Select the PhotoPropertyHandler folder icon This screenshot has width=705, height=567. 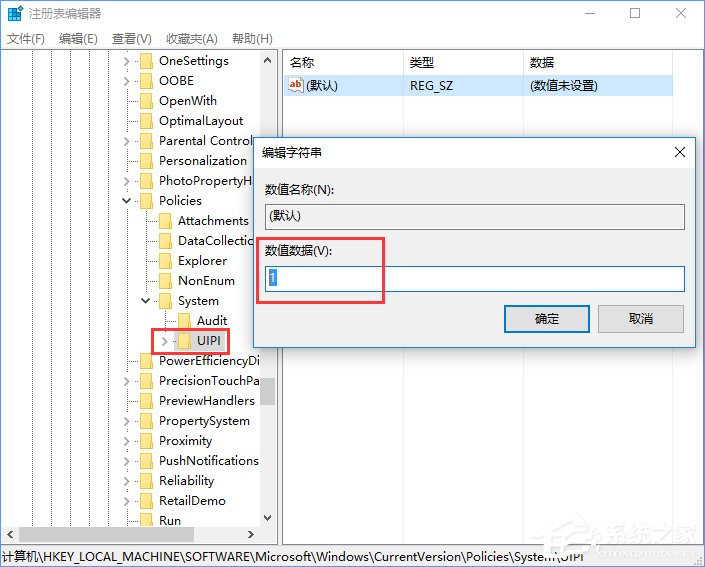click(146, 181)
